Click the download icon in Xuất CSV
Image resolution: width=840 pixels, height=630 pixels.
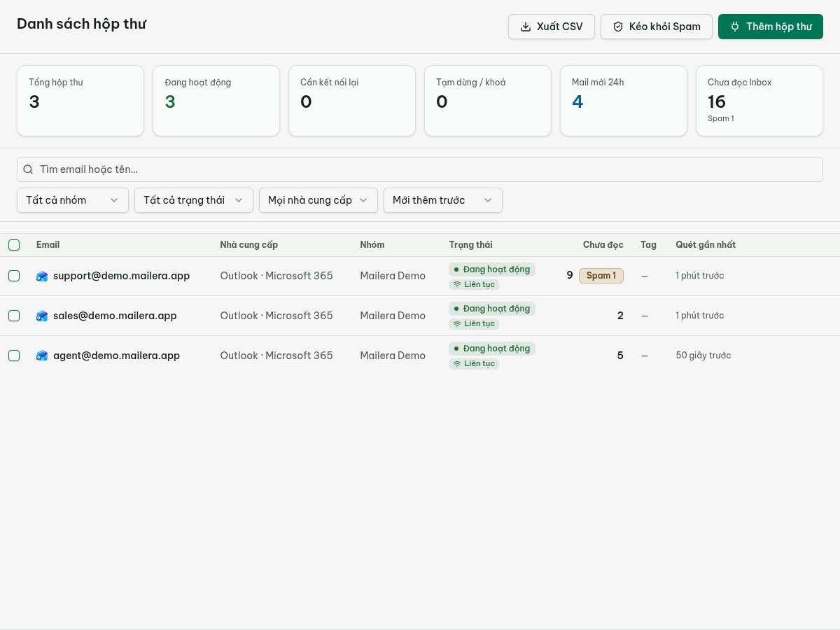point(526,27)
